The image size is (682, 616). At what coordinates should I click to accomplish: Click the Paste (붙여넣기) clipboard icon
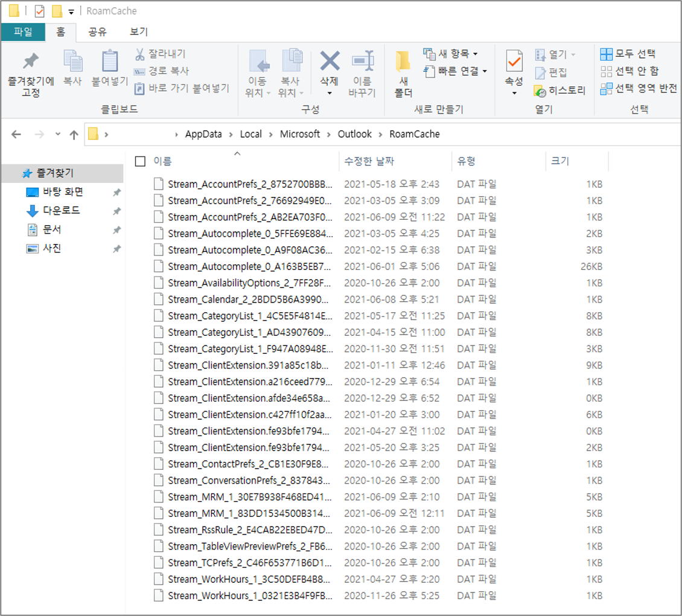(x=110, y=61)
